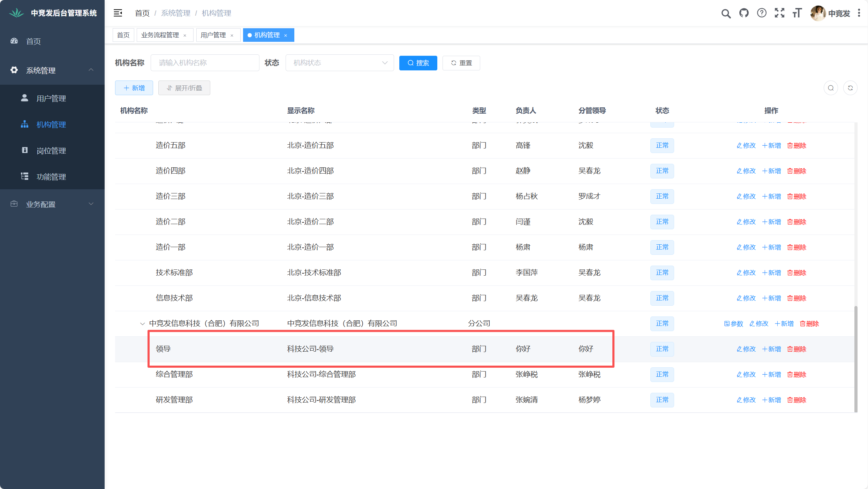This screenshot has width=868, height=489.
Task: Open the font size setting icon
Action: (797, 13)
